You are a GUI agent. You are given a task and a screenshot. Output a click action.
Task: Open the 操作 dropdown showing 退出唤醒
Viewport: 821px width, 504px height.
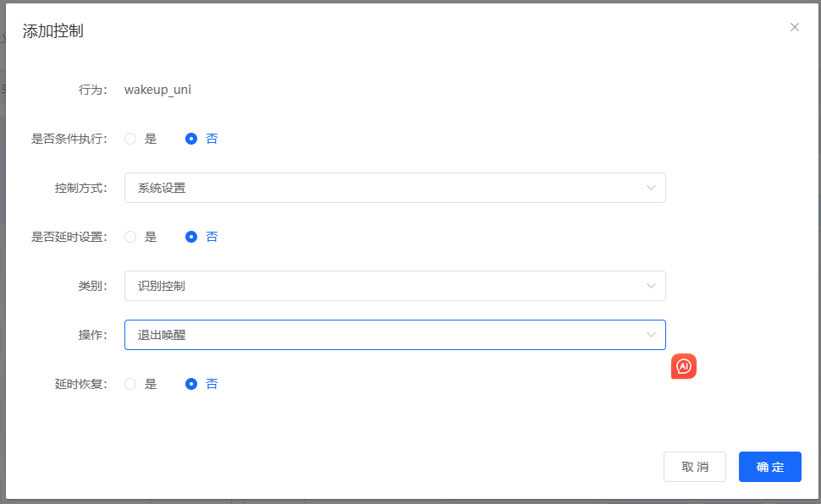click(381, 335)
